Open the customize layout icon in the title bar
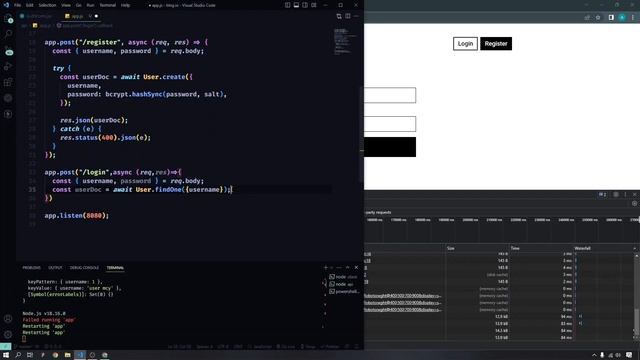This screenshot has width=640, height=360. click(x=314, y=5)
